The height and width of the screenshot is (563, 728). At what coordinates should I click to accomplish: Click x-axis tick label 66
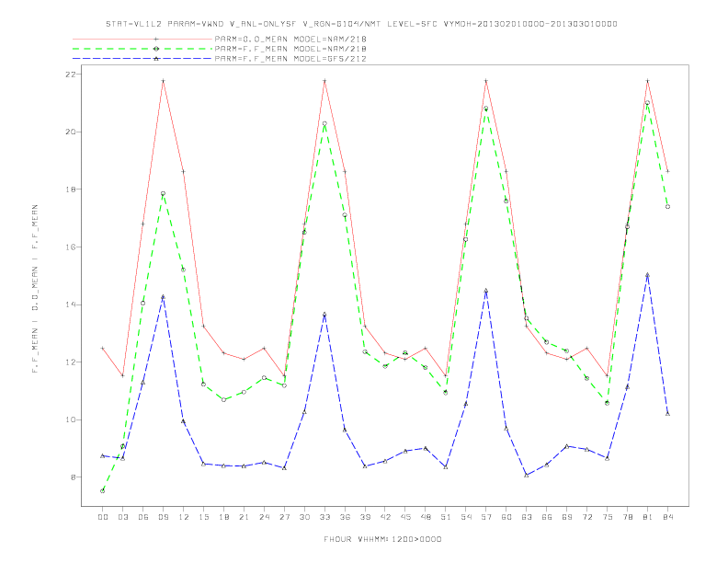tap(547, 517)
